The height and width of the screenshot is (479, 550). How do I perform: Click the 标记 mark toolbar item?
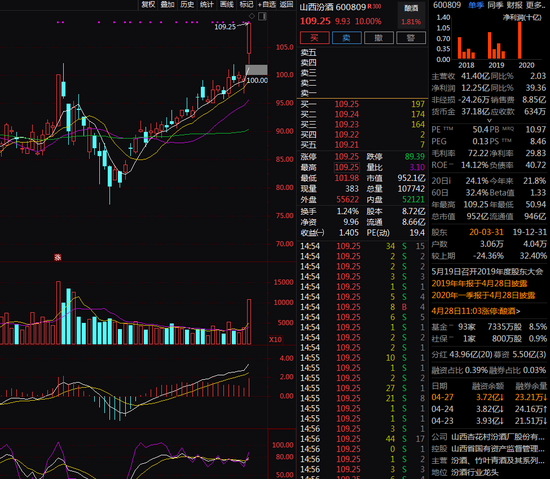[246, 5]
